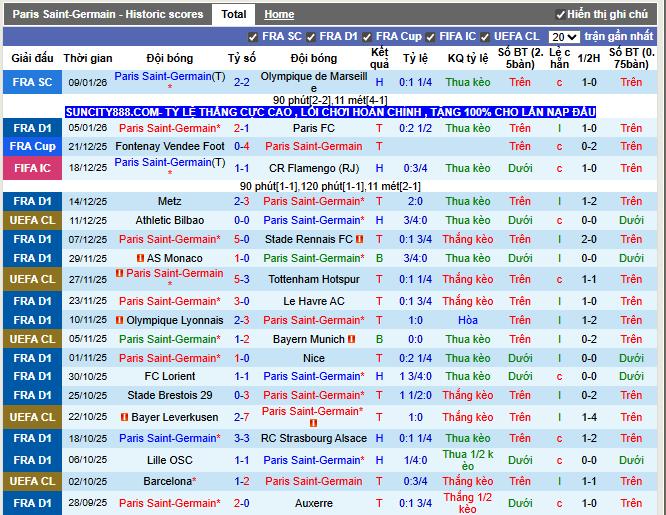Screen dimensions: 666x515
Task: Click the 5-3 score against Tottenham Hotspur
Action: tap(242, 279)
